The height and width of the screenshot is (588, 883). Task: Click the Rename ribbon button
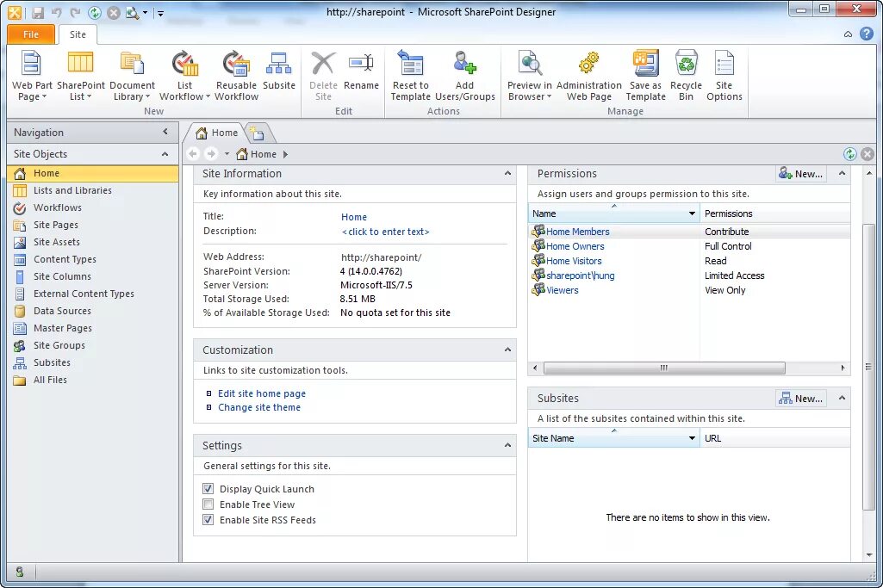tap(361, 71)
